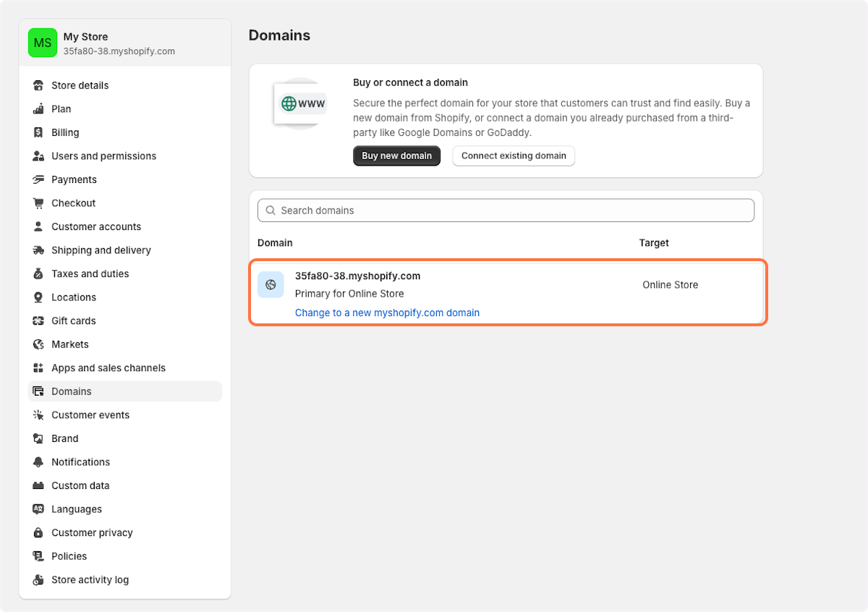Click the Shipping and delivery truck icon
Viewport: 868px width, 612px height.
pos(38,250)
